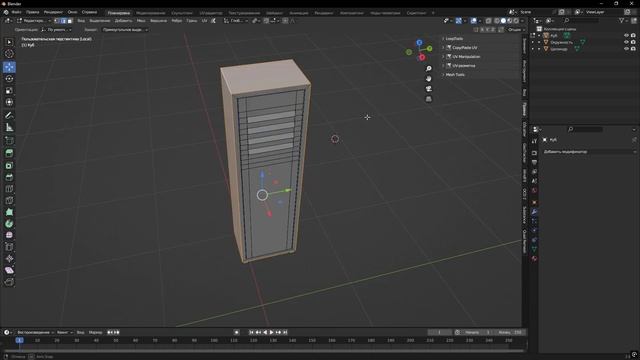Open the Окно menu
The image size is (640, 360).
72,12
